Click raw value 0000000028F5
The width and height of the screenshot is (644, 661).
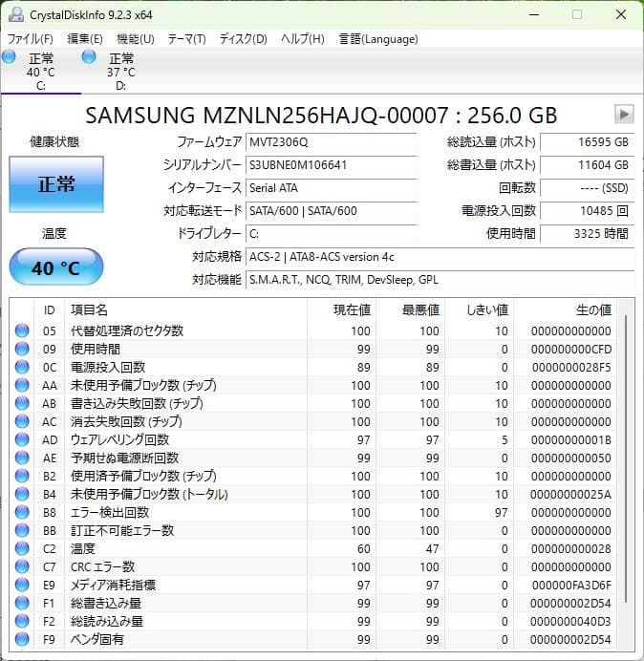[x=571, y=367]
